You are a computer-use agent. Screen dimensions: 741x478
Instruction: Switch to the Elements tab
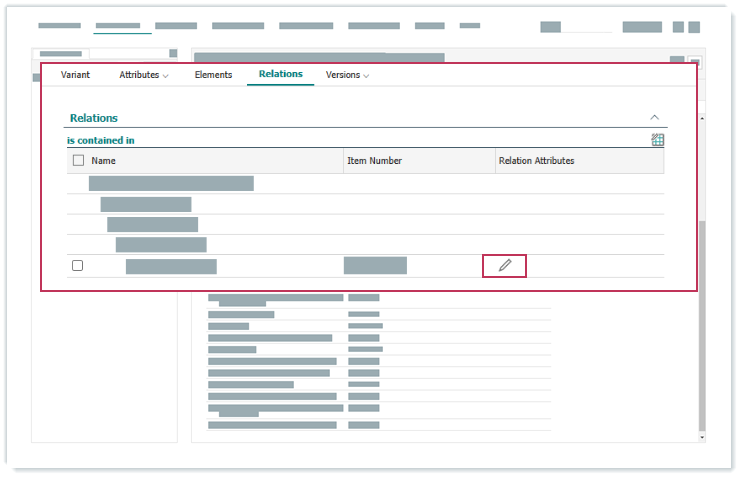pyautogui.click(x=213, y=75)
